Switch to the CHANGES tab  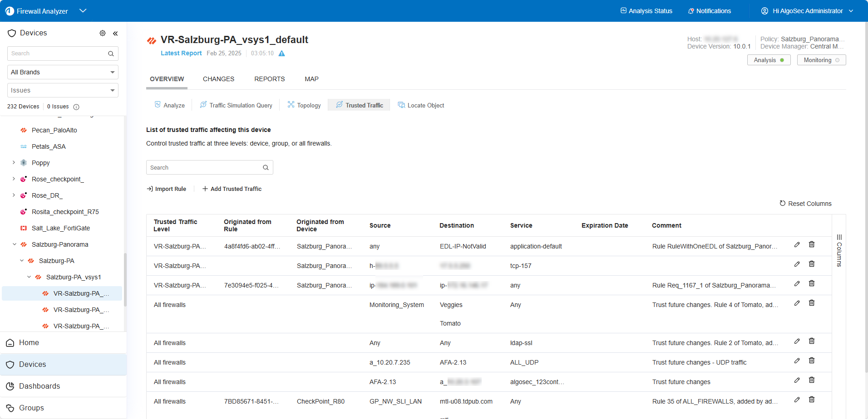coord(218,79)
